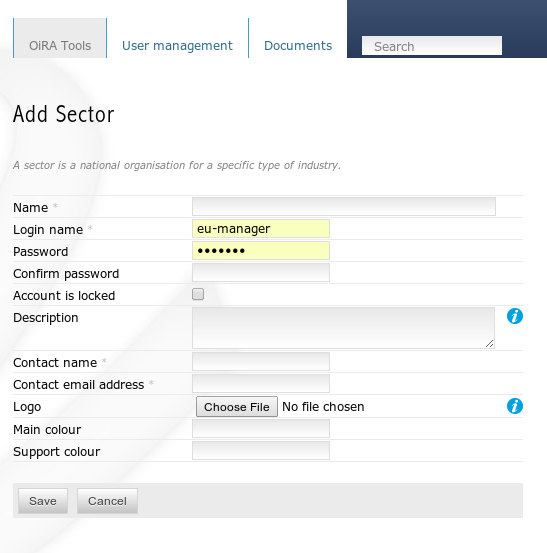Focus the Contact email address field

pyautogui.click(x=261, y=383)
